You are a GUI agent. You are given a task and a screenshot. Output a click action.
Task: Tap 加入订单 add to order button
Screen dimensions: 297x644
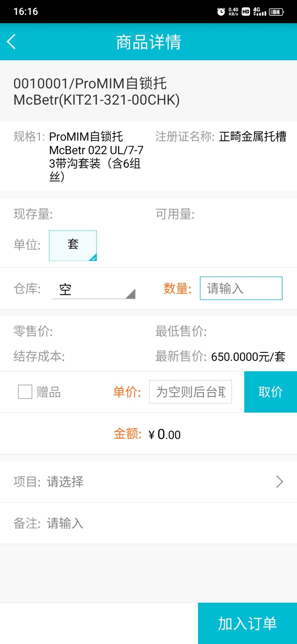247,623
